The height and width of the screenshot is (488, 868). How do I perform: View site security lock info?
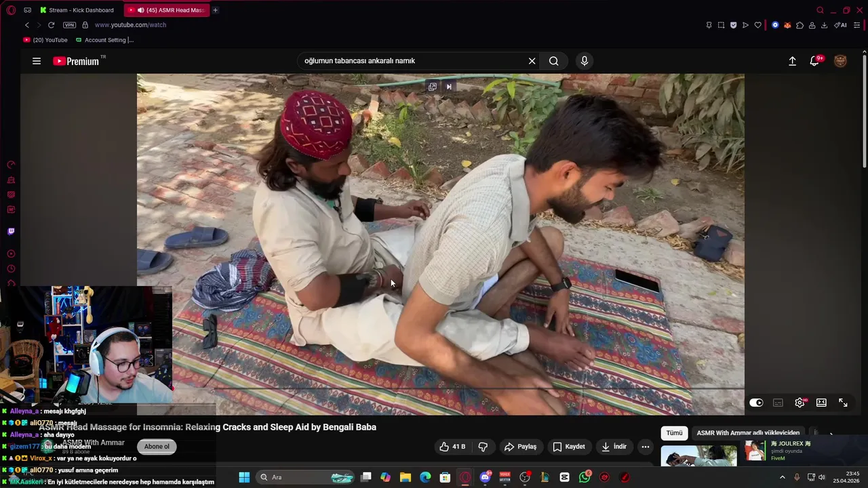tap(85, 25)
